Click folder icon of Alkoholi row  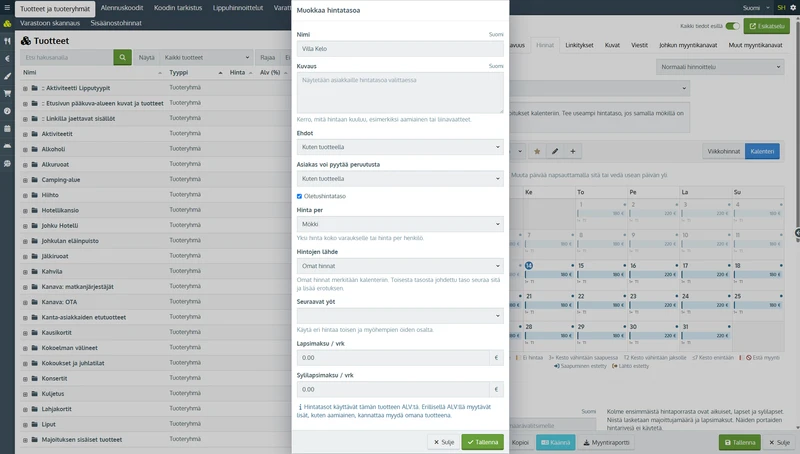[35, 149]
